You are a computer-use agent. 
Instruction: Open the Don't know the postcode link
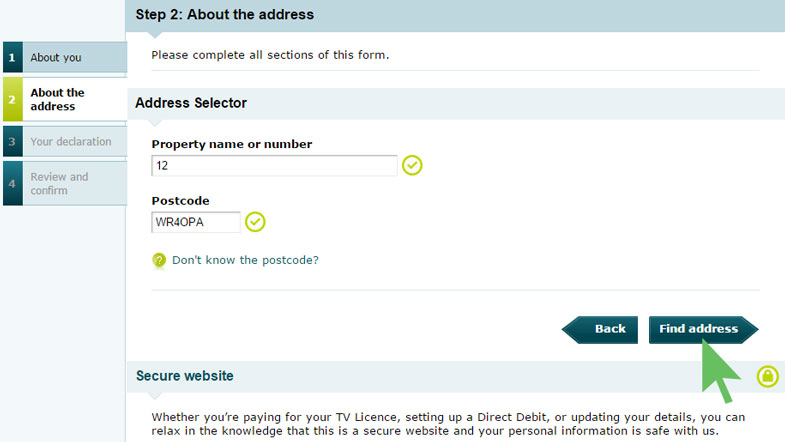[245, 260]
